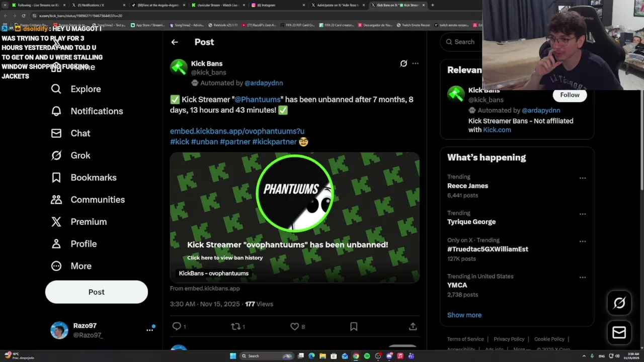Image resolution: width=644 pixels, height=362 pixels.
Task: Open the Razo97 account switcher dots
Action: pos(149,330)
